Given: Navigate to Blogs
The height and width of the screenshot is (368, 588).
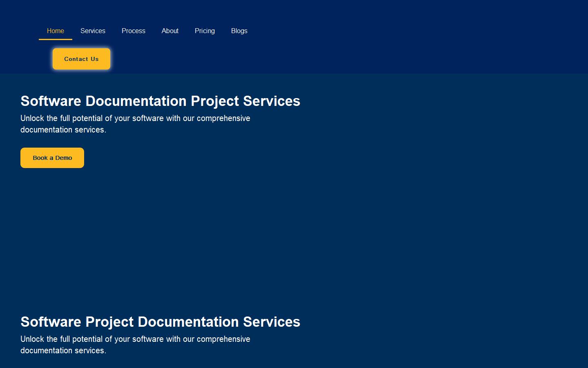Looking at the screenshot, I should (x=239, y=31).
